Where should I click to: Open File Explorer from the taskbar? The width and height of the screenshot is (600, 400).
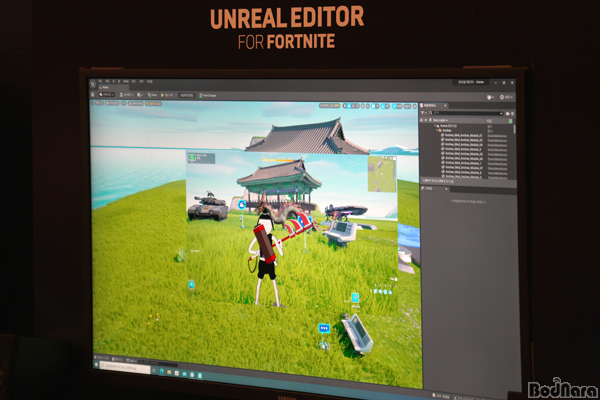pos(169,372)
